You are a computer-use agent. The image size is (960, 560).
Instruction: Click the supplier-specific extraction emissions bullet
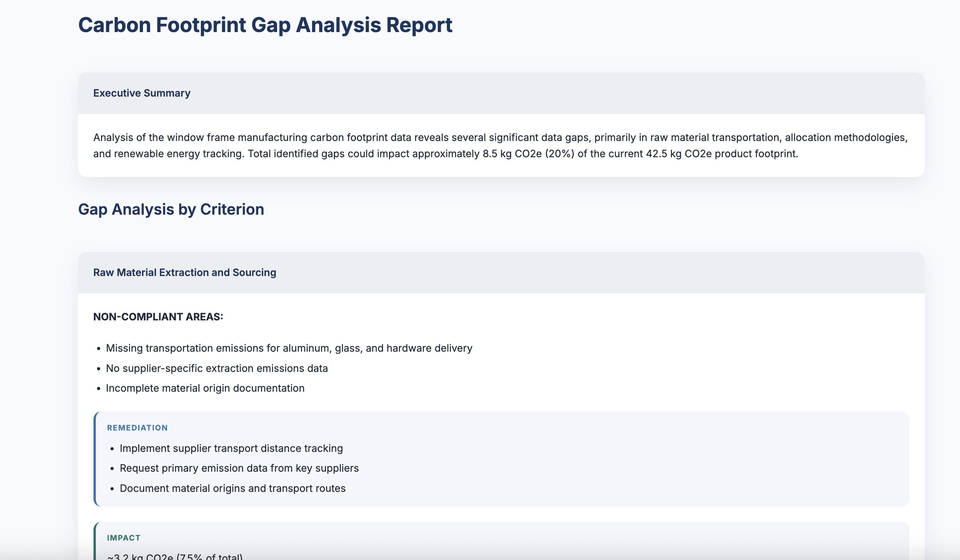217,368
